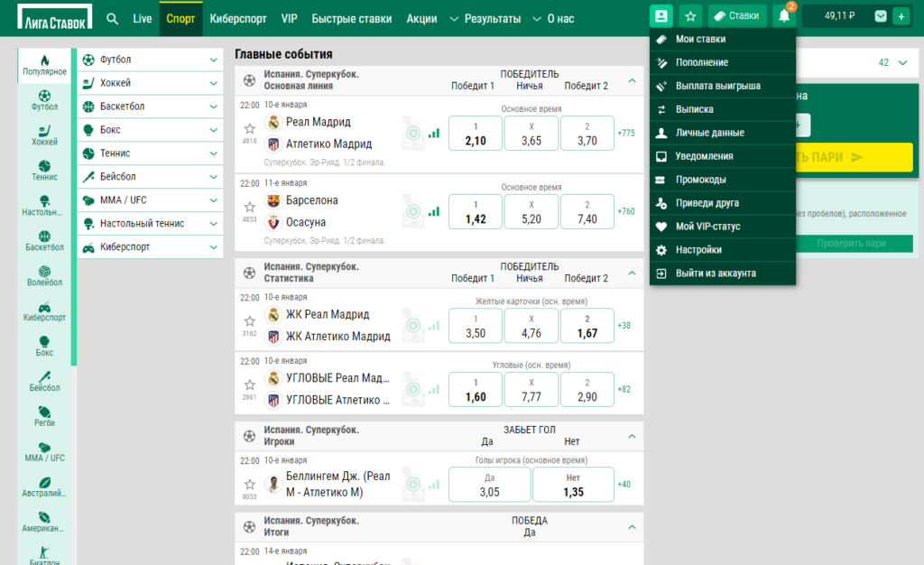
Task: Collapse Суперкубок Игроки section
Action: pos(632,436)
